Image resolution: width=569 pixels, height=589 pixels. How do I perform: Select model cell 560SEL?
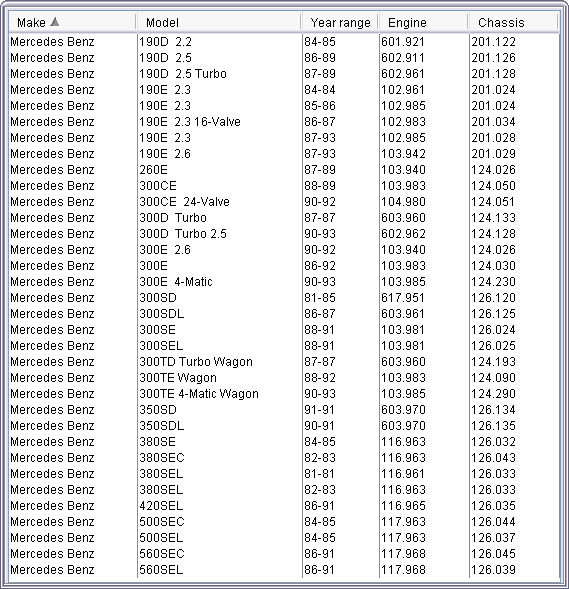[x=161, y=570]
